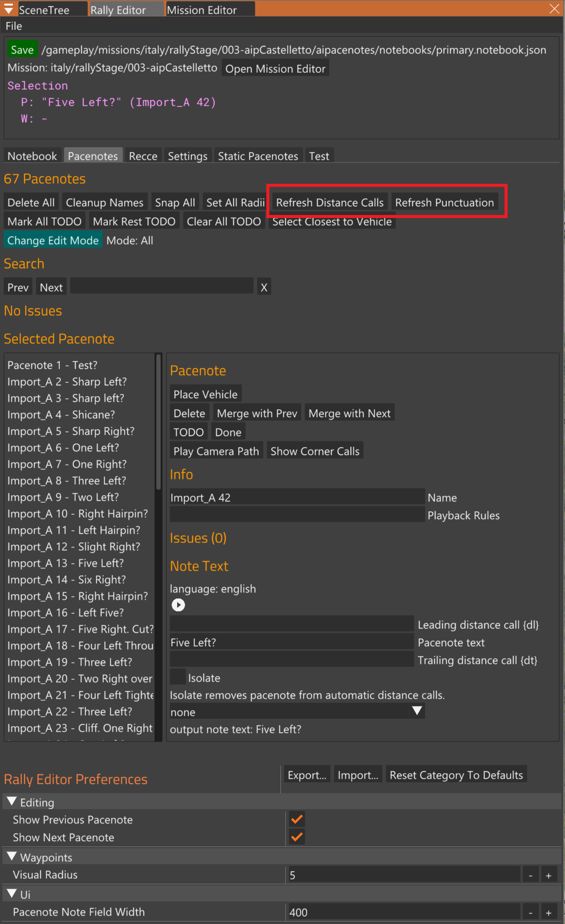Switch to the Recce tab
Viewport: 565px width, 924px height.
(143, 156)
